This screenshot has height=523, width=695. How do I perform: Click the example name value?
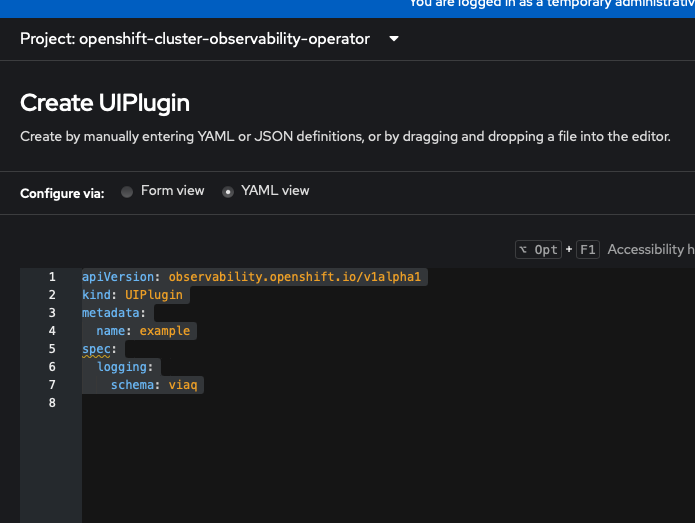tap(165, 331)
